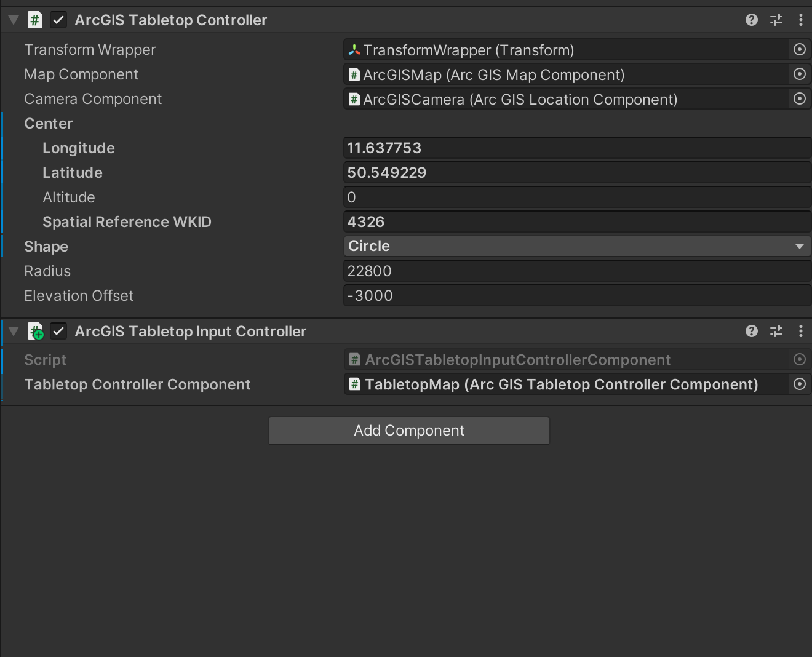Click the ArcGIS Tabletop Controller script icon
812x657 pixels.
click(35, 20)
